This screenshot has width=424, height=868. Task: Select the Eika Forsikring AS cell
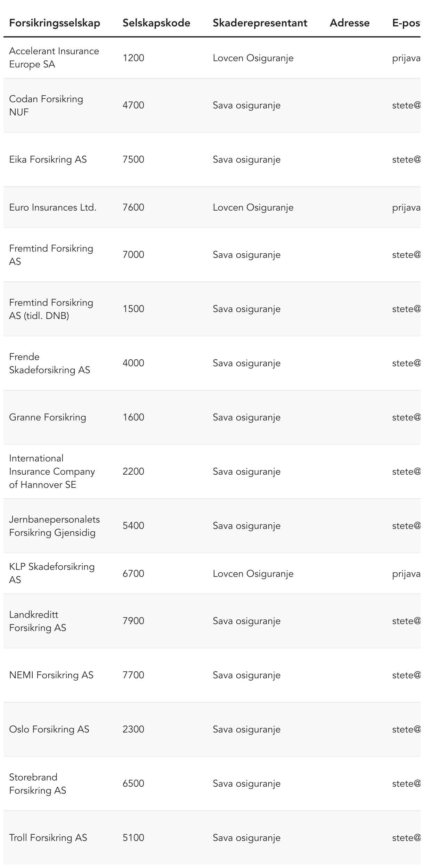(48, 159)
